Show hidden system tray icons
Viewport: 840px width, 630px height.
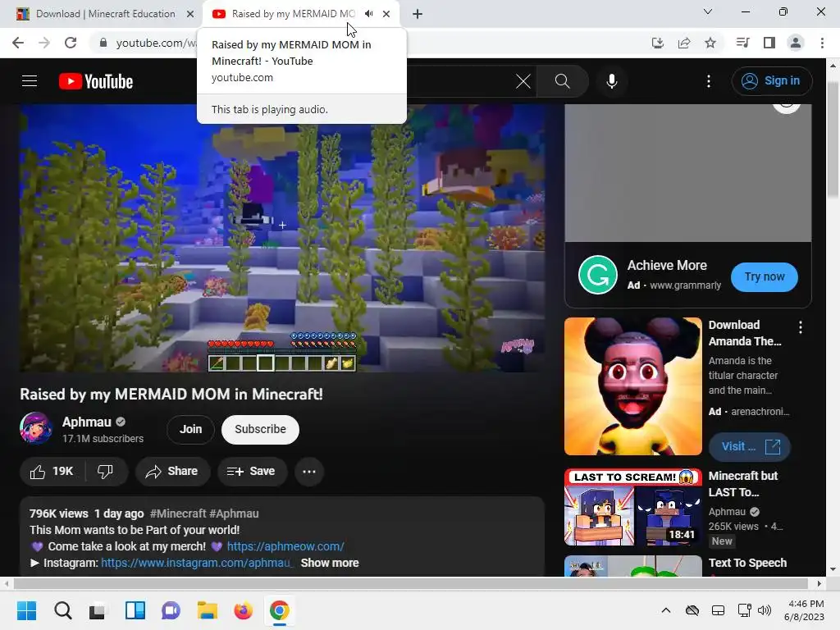(666, 610)
